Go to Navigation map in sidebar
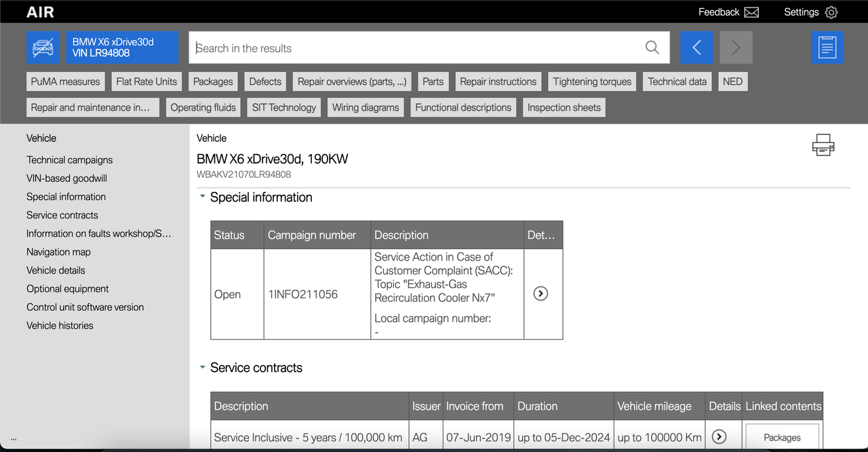Viewport: 868px width, 452px height. tap(58, 252)
